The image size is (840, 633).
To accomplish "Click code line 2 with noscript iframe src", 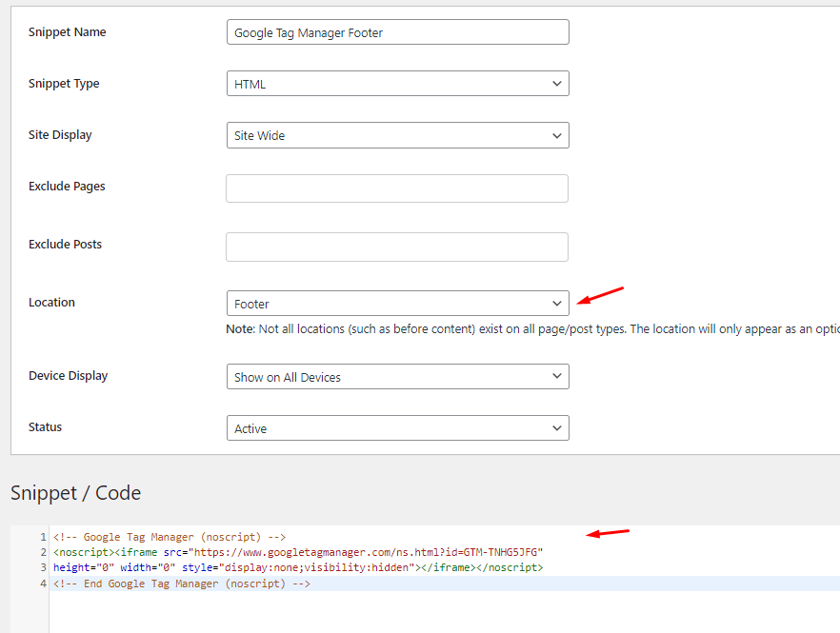I will pos(298,552).
